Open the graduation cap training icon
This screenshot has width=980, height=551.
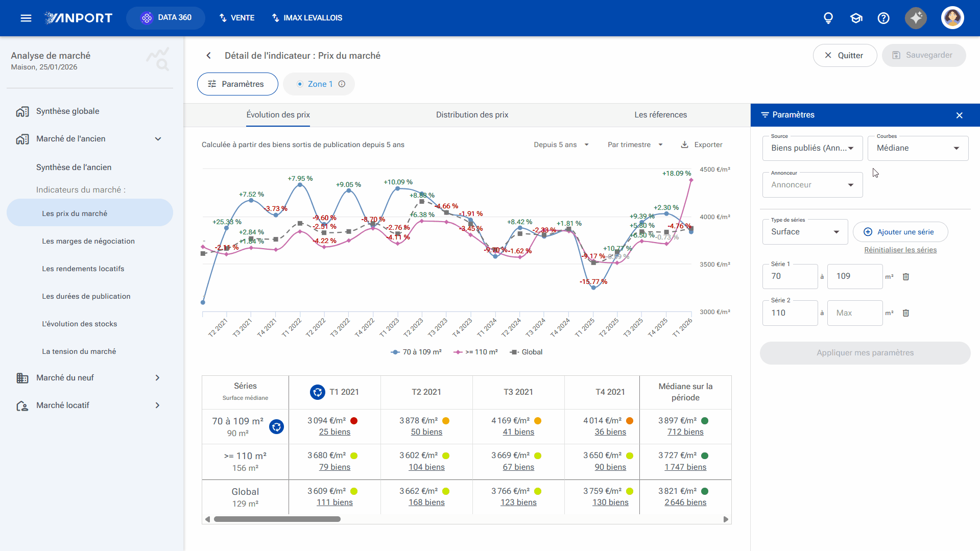856,18
